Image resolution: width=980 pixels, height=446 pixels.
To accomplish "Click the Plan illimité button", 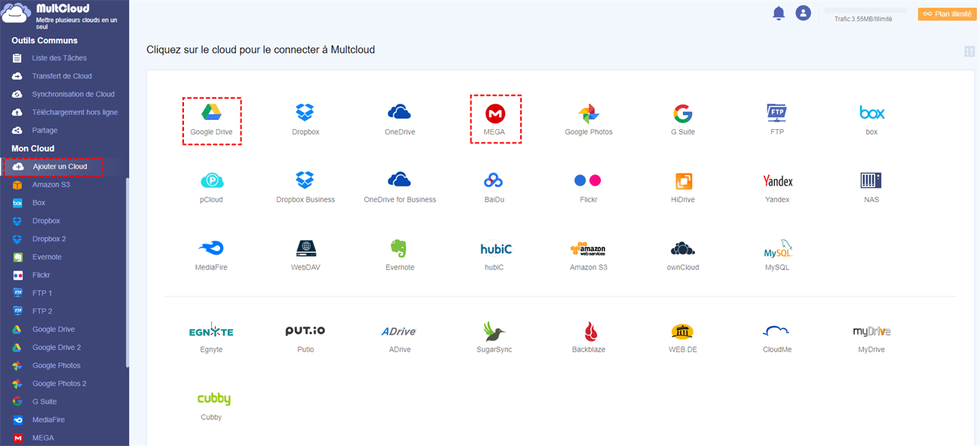I will click(947, 14).
